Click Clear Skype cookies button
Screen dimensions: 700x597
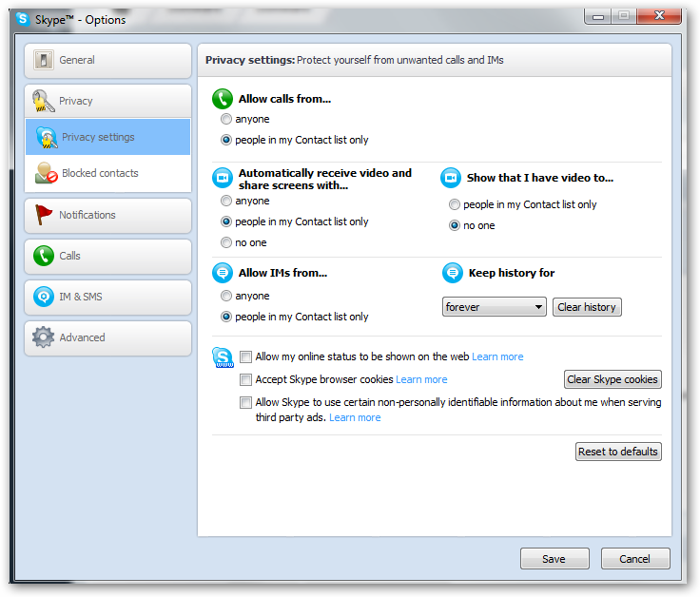612,379
